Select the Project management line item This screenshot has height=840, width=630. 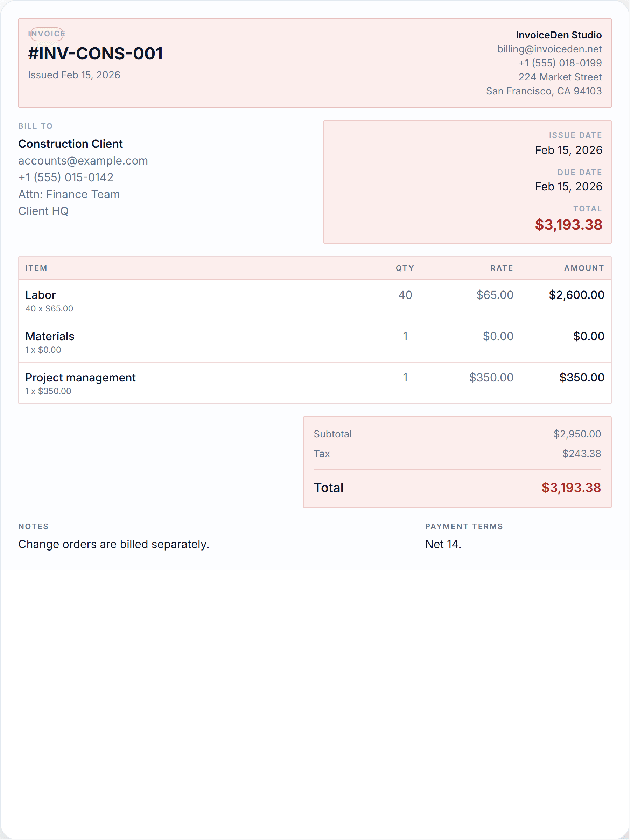tap(315, 383)
